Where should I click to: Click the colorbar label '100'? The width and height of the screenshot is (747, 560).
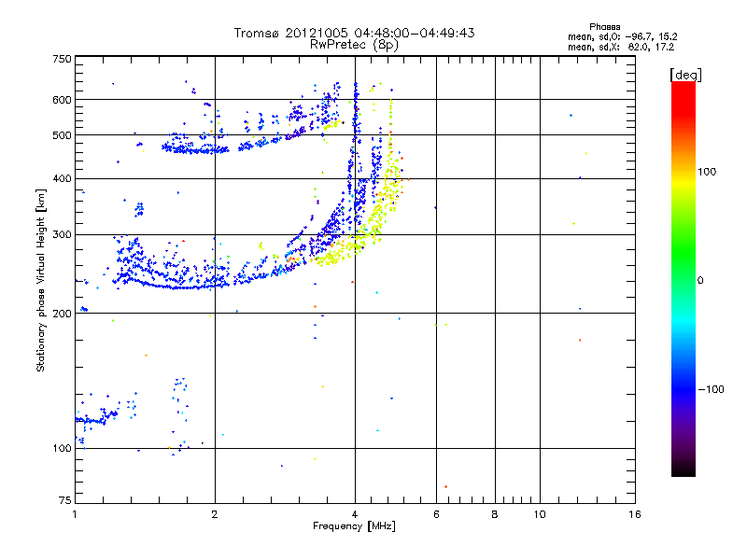(x=707, y=172)
